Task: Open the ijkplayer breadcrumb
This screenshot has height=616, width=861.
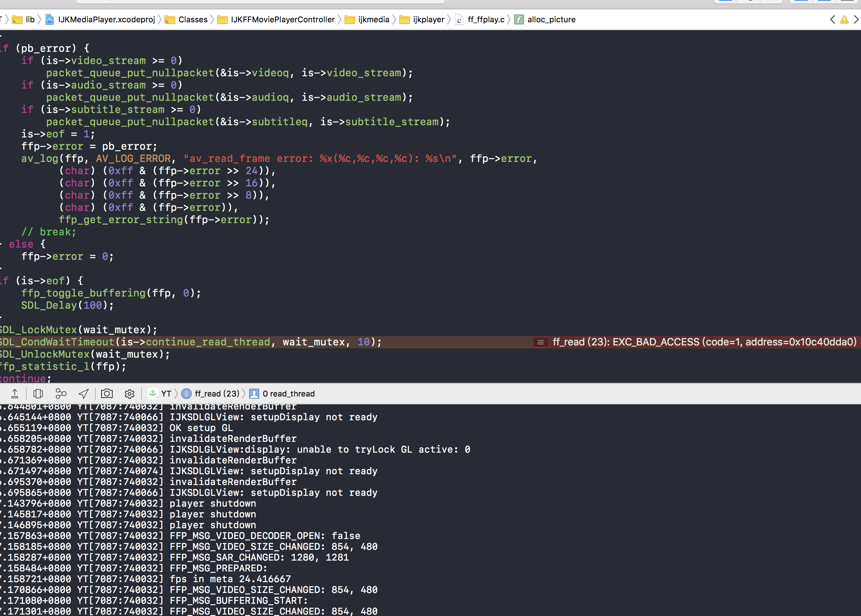Action: click(422, 19)
